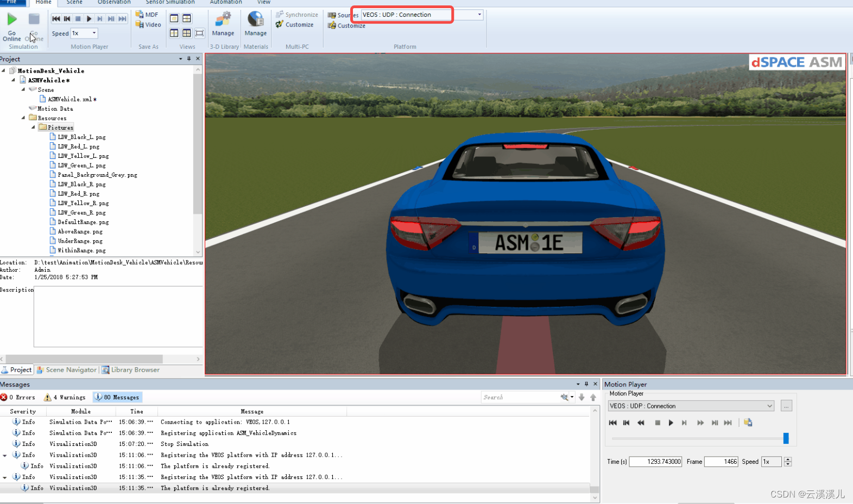Click the Time (s) input field
The height and width of the screenshot is (504, 853).
[655, 462]
